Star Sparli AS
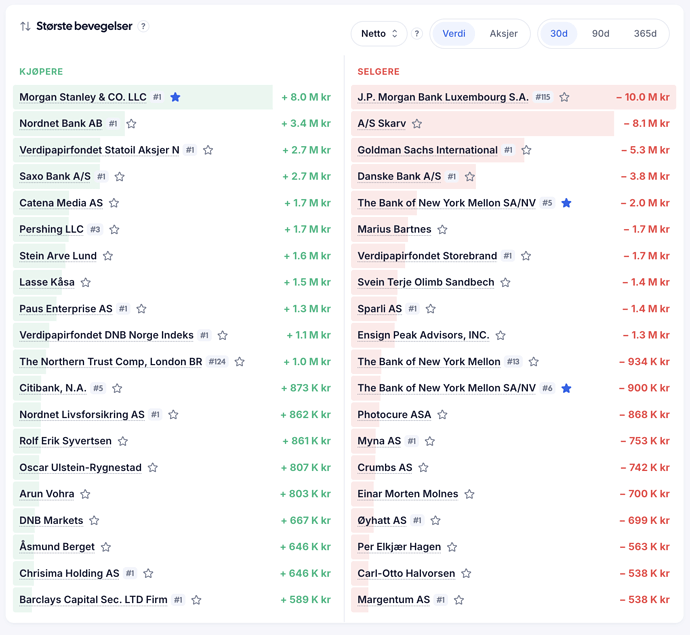Viewport: 690px width, 635px height. click(431, 309)
